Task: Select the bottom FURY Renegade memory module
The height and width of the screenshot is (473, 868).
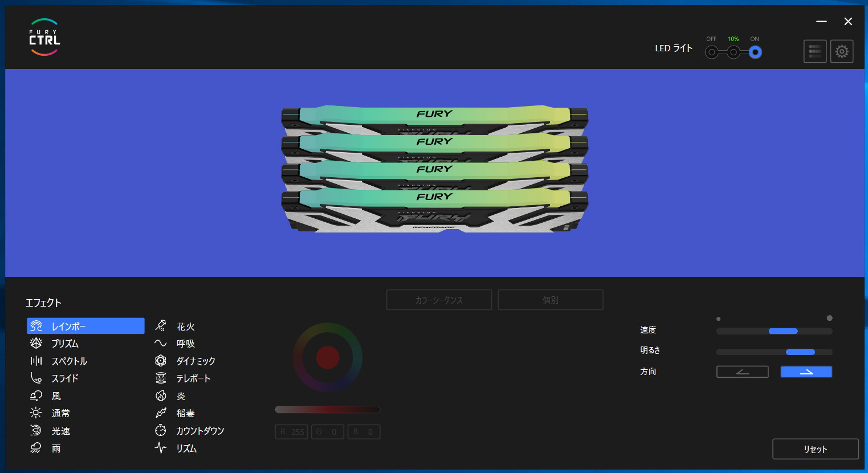Action: coord(435,211)
